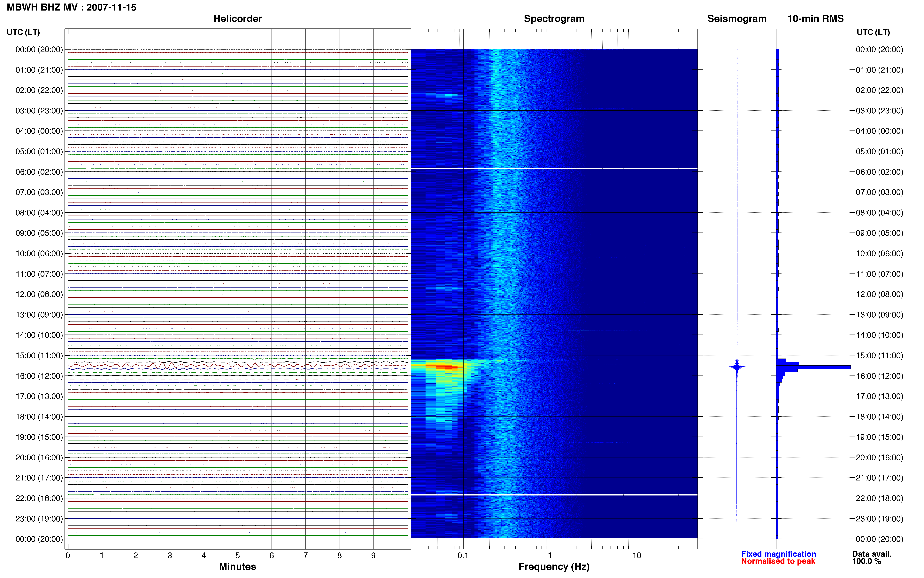Click the '0' minutes tick label
Image resolution: width=924 pixels, height=578 pixels.
pos(68,555)
